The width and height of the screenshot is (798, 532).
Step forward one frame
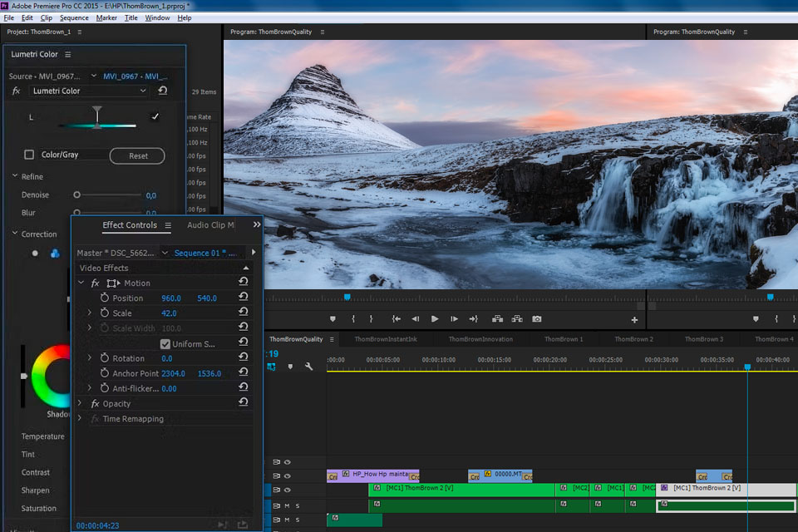tap(454, 318)
